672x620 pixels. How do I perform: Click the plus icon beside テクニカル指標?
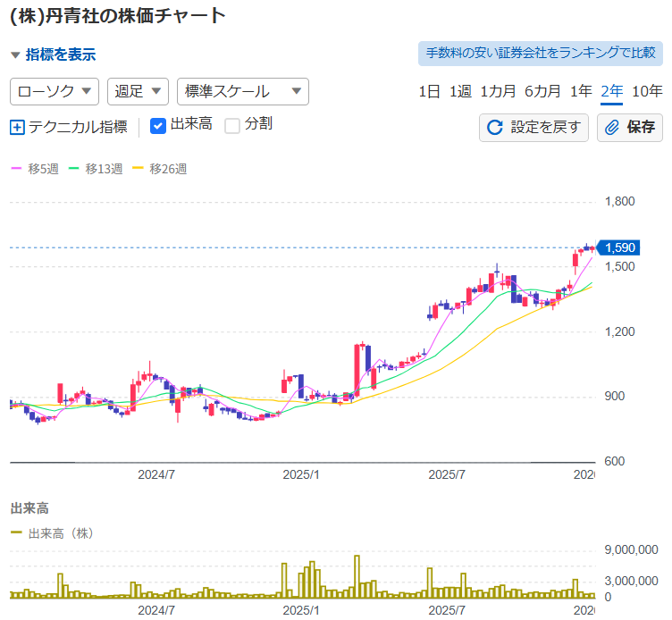(17, 127)
